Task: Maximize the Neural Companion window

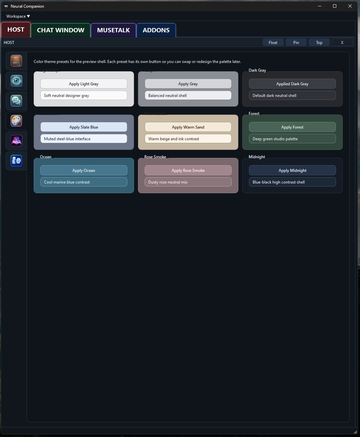Action: (x=335, y=6)
